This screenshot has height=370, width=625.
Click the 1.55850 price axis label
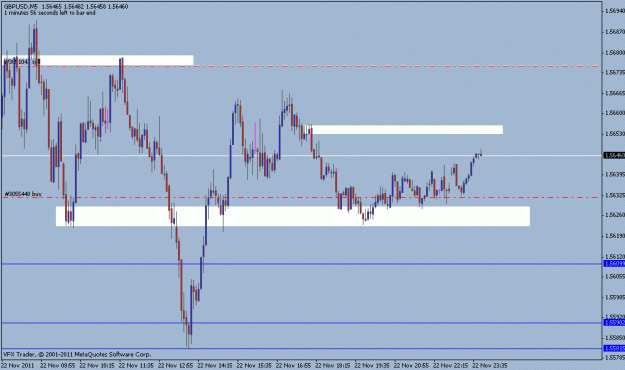(615, 338)
